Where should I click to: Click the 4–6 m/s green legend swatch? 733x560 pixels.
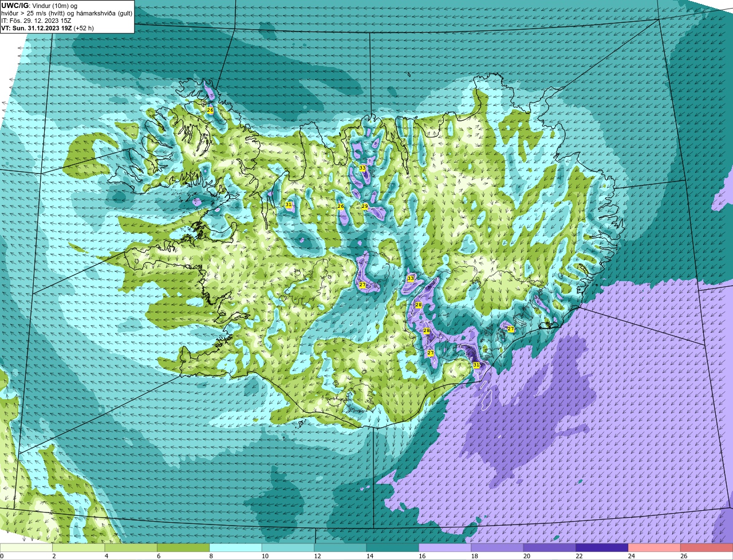point(131,547)
